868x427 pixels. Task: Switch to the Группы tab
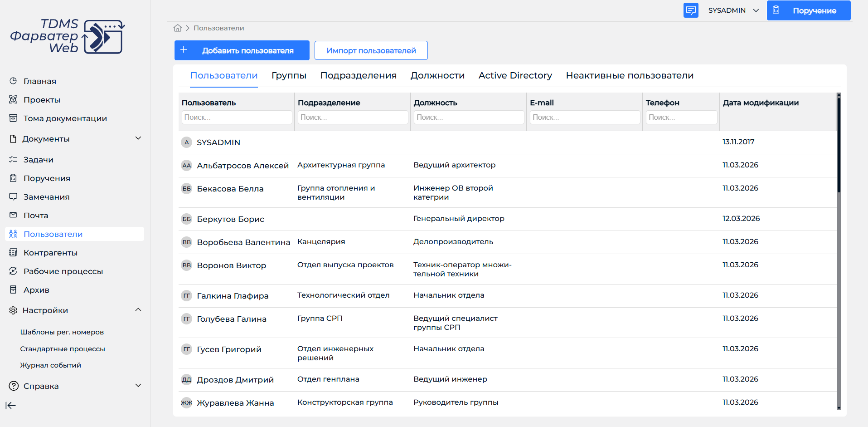289,76
